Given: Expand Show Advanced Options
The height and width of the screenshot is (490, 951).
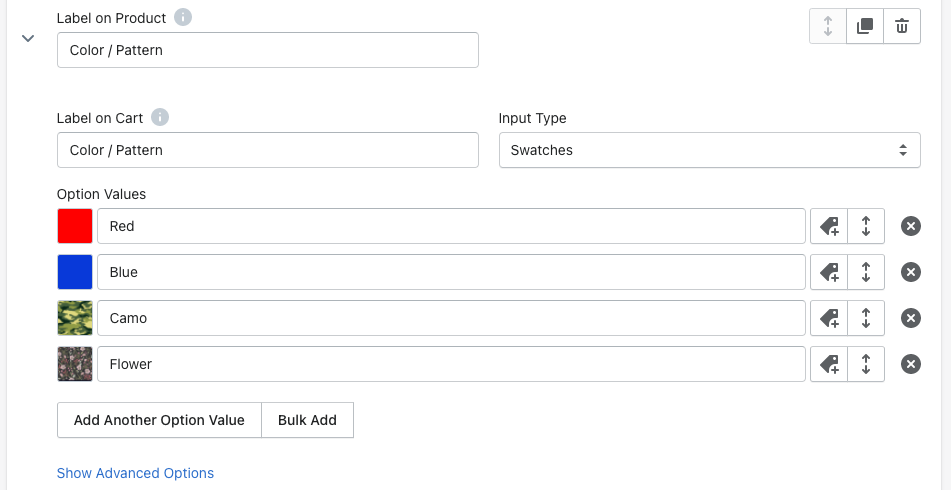Looking at the screenshot, I should point(135,473).
